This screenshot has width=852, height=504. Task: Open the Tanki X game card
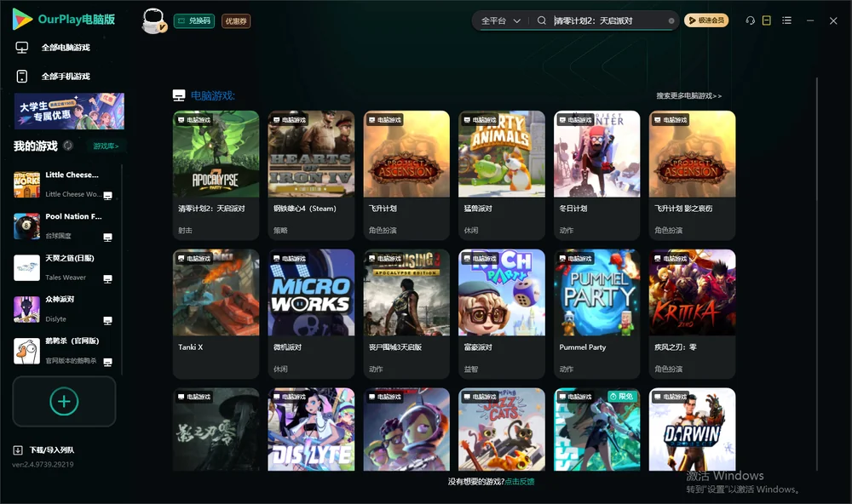coord(216,314)
